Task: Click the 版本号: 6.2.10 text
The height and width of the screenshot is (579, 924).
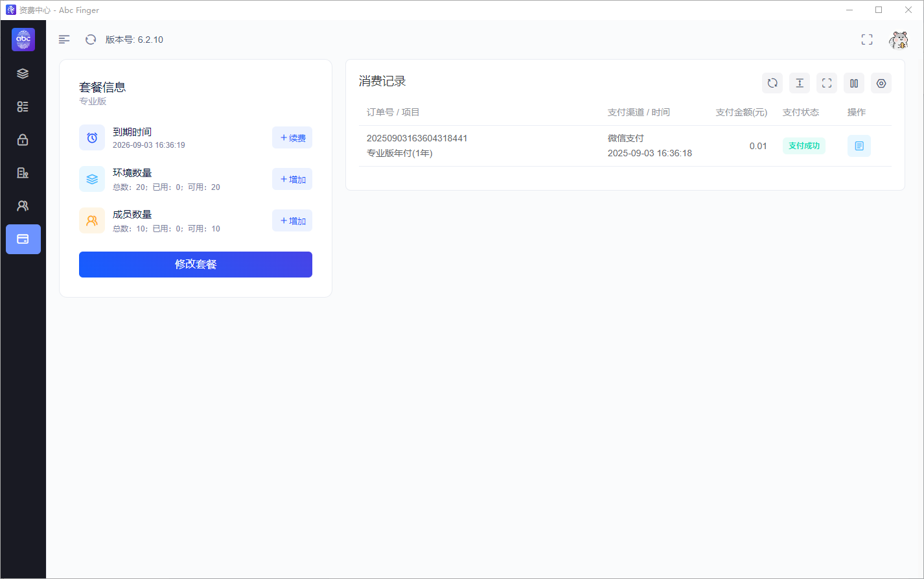Action: 134,40
